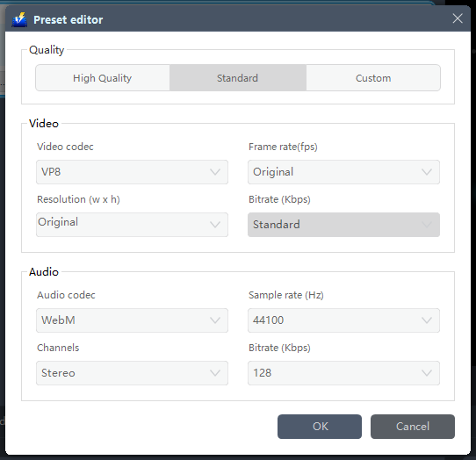Click the Preset editor app icon
This screenshot has width=476, height=460.
pos(19,19)
